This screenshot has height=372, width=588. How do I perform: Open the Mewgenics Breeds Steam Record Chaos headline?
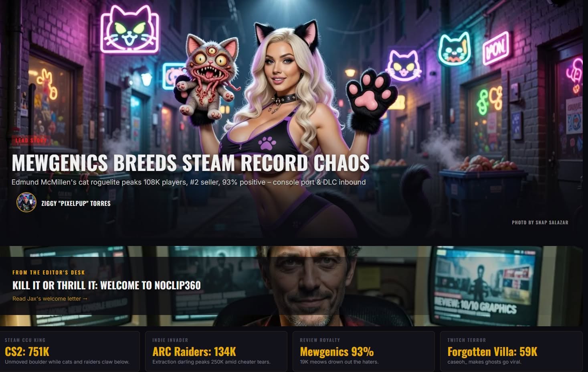coord(190,163)
